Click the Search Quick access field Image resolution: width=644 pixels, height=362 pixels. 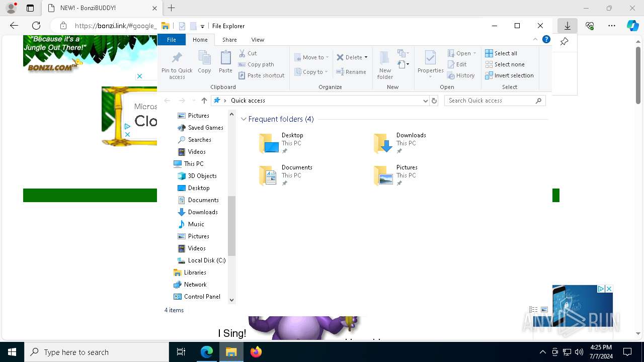click(x=495, y=101)
